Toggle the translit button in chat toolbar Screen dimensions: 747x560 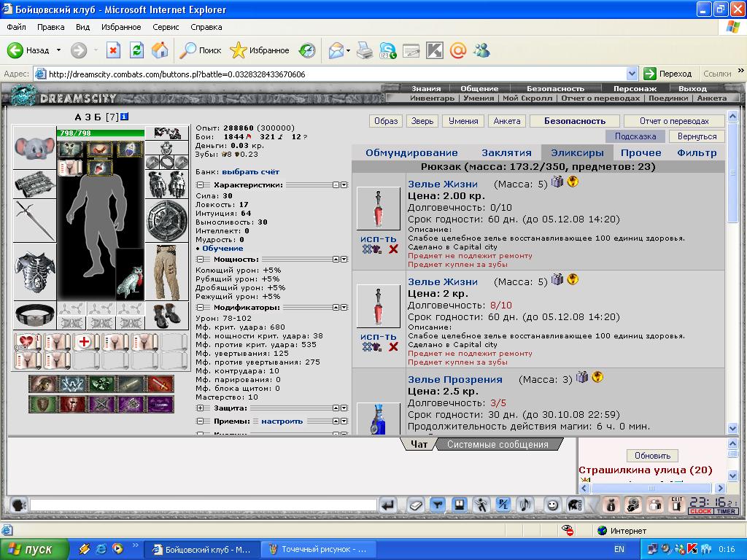click(x=503, y=505)
